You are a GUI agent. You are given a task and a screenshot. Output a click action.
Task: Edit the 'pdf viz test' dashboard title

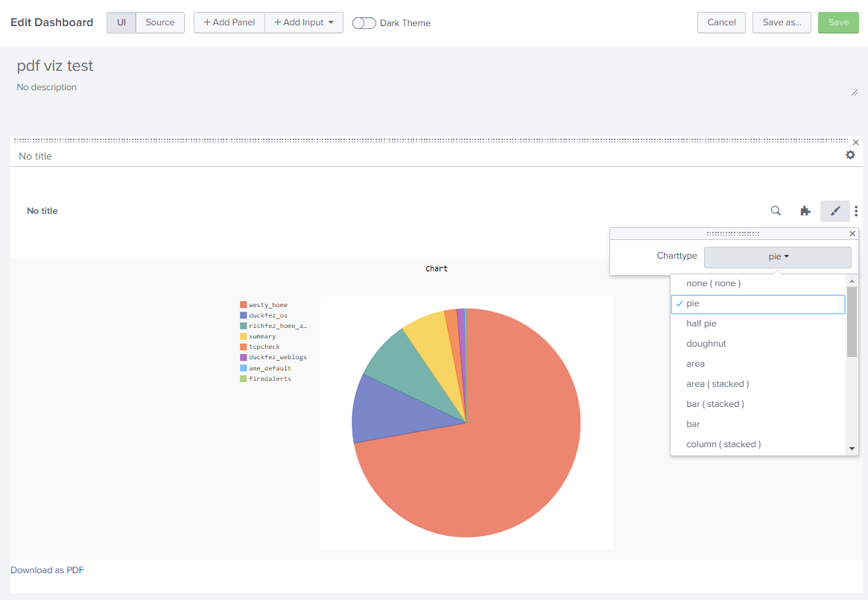tap(55, 66)
